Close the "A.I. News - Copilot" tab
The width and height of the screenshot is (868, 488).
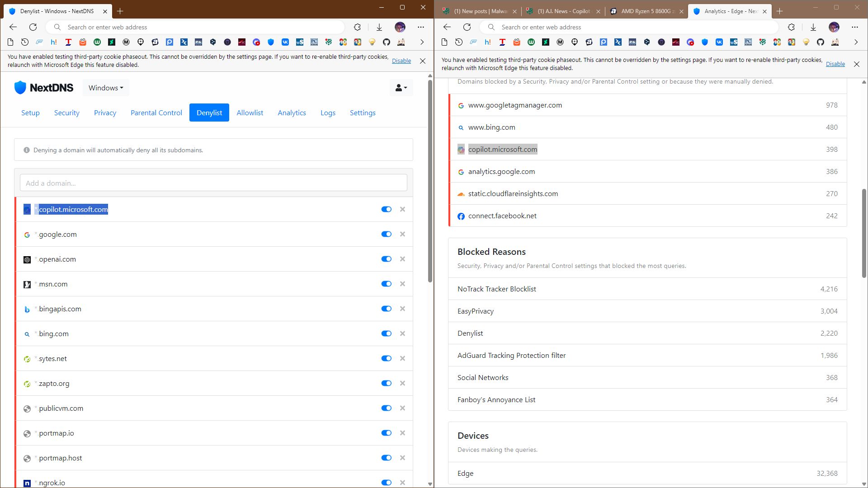[598, 11]
